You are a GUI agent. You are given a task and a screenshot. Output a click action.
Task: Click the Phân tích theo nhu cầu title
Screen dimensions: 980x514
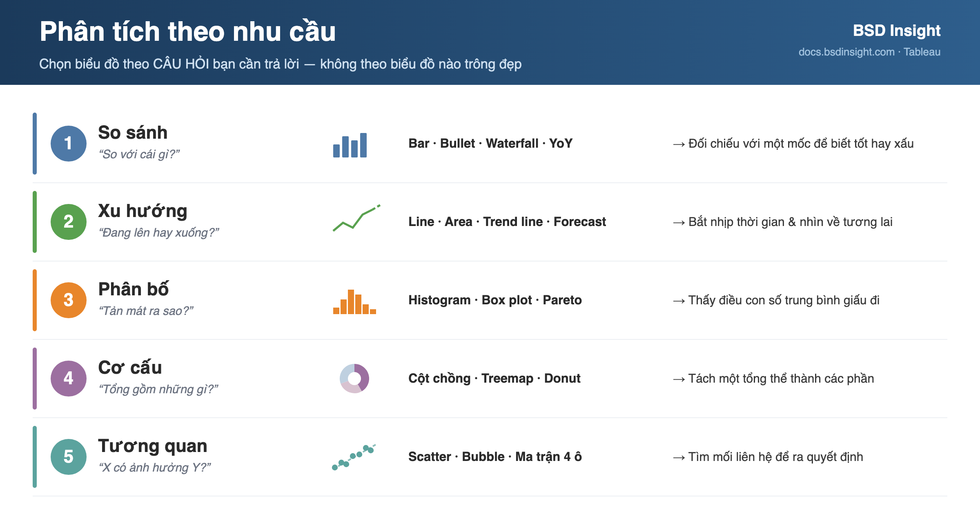pos(188,31)
